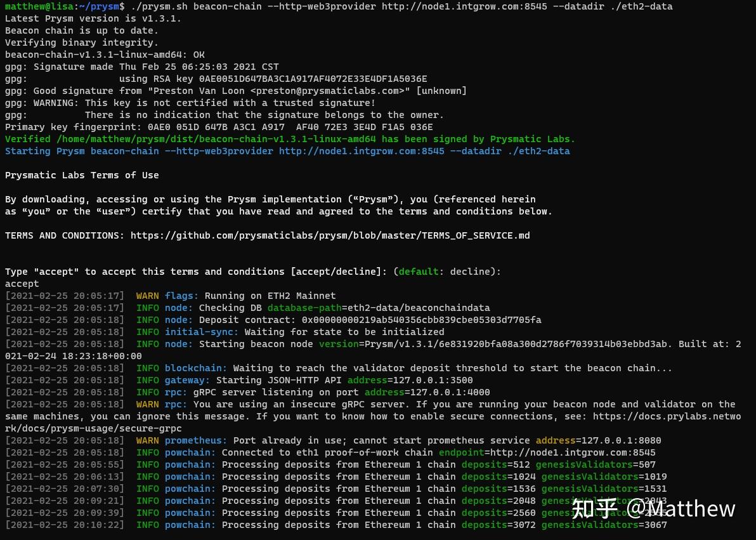Click the gpg "Signature made Thu Feb 25" line
The image size is (756, 540).
coord(142,67)
